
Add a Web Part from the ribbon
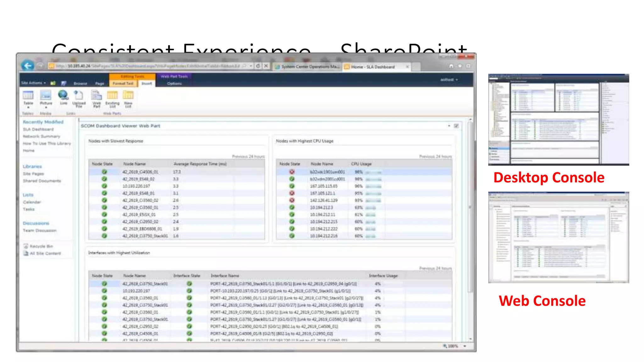coord(97,99)
